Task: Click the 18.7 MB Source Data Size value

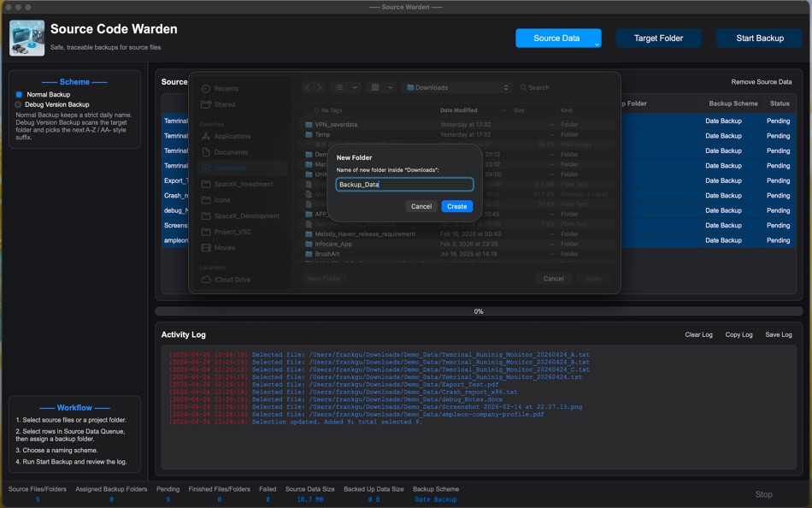Action: (x=309, y=499)
